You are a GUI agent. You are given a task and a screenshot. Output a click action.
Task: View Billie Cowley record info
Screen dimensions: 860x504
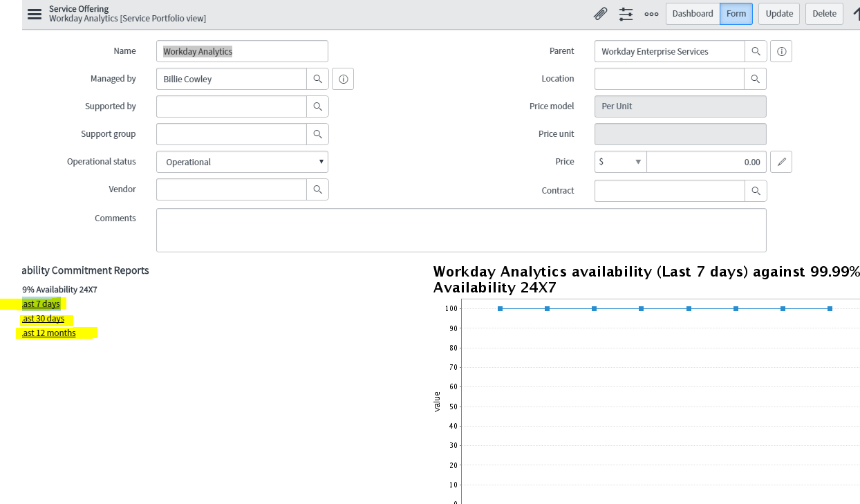pos(343,79)
